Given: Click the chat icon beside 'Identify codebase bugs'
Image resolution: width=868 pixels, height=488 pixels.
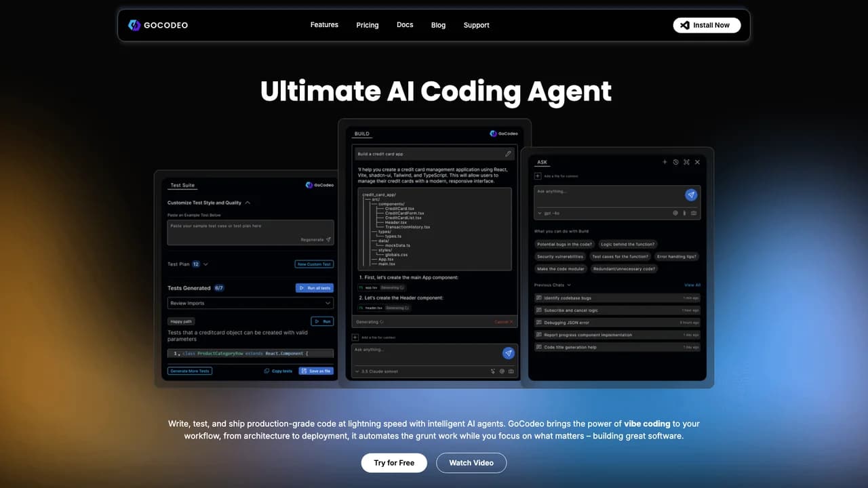Looking at the screenshot, I should click(539, 298).
